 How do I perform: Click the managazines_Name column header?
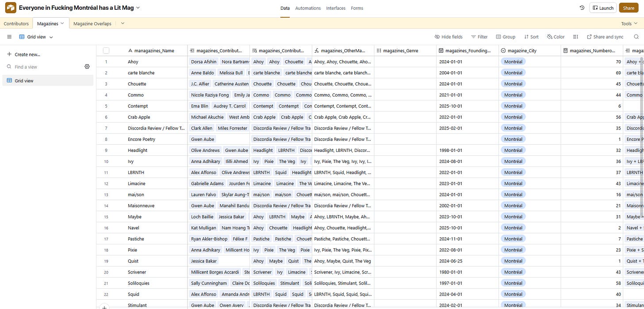pos(154,50)
